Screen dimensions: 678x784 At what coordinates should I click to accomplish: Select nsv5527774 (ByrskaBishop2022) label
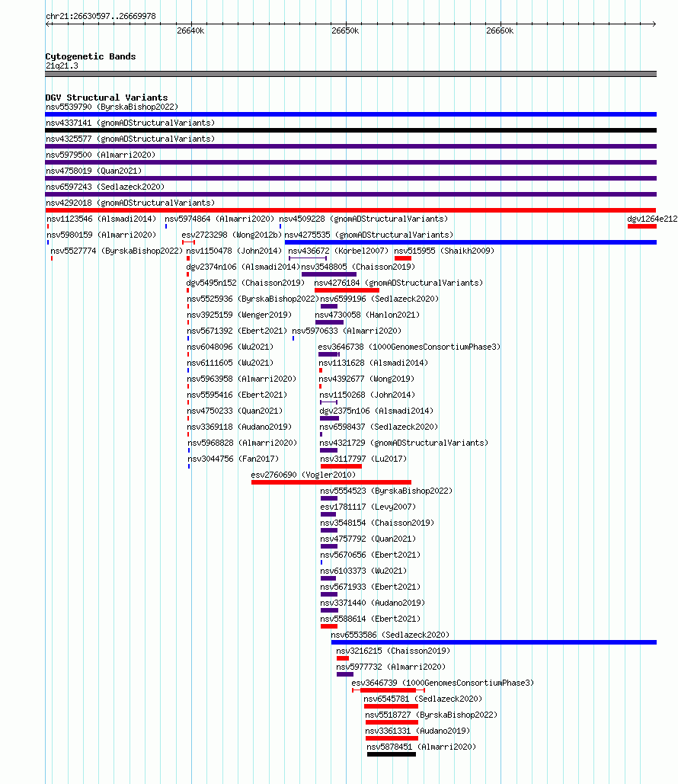117,251
